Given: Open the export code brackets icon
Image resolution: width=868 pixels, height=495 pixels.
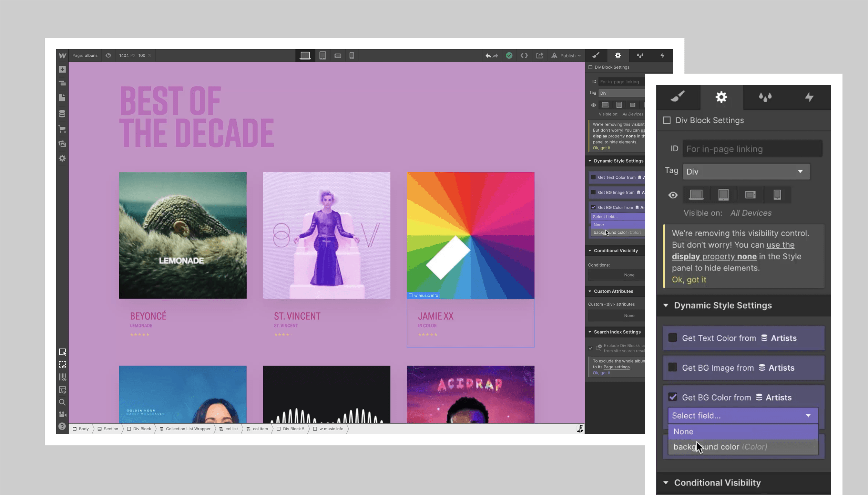Looking at the screenshot, I should [x=524, y=55].
